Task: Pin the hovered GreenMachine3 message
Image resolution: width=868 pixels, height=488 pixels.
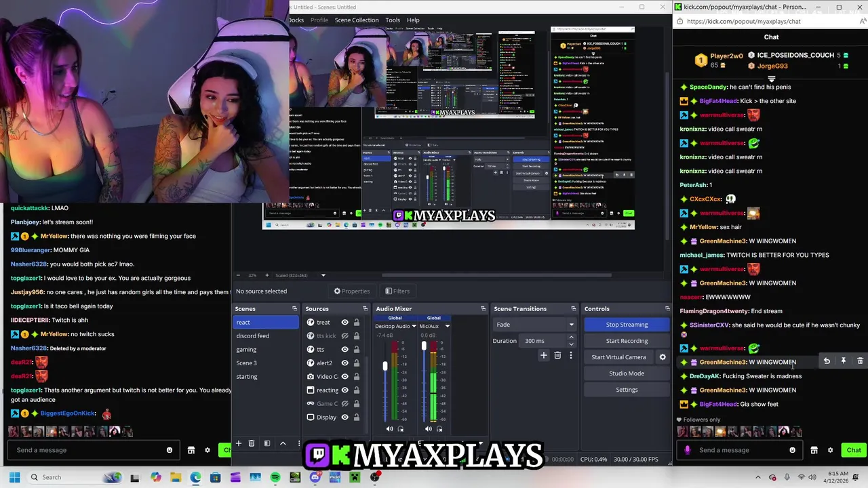Action: pos(844,361)
